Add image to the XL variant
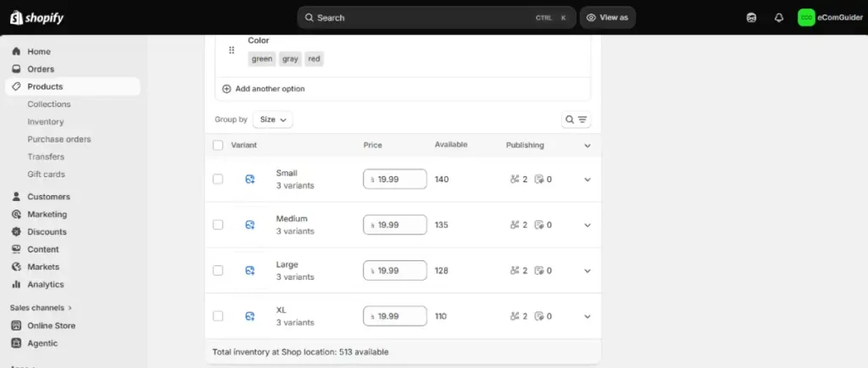Image resolution: width=868 pixels, height=368 pixels. [250, 316]
